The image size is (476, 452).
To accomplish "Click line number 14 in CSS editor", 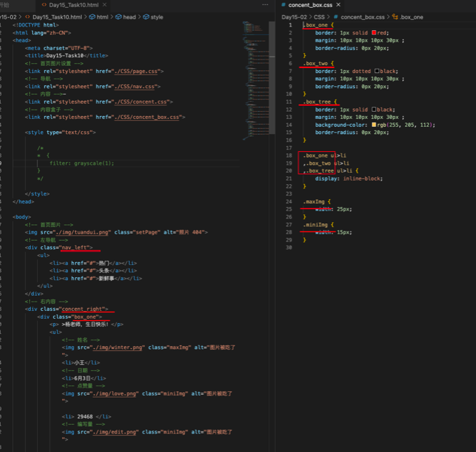I will (289, 125).
